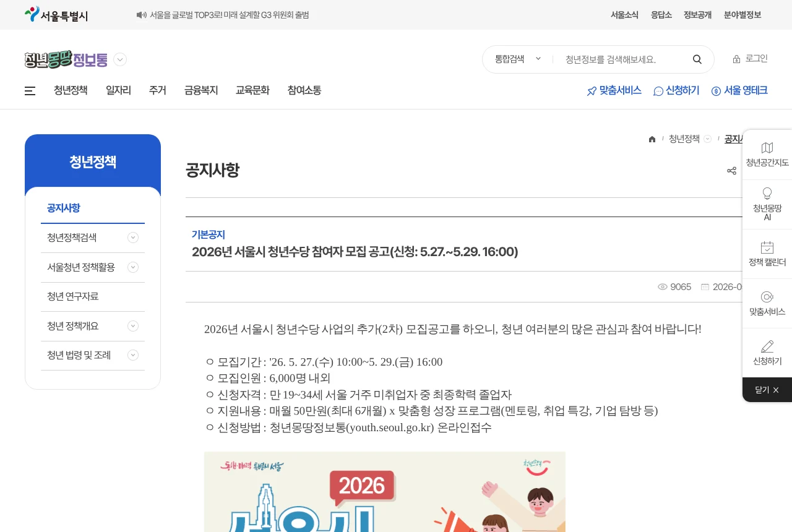Click the pin icon for 맞춤서비스
Viewport: 792px width, 532px height.
592,91
